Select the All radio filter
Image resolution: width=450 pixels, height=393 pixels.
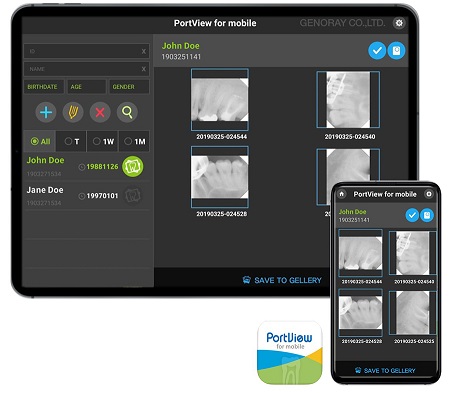(40, 141)
